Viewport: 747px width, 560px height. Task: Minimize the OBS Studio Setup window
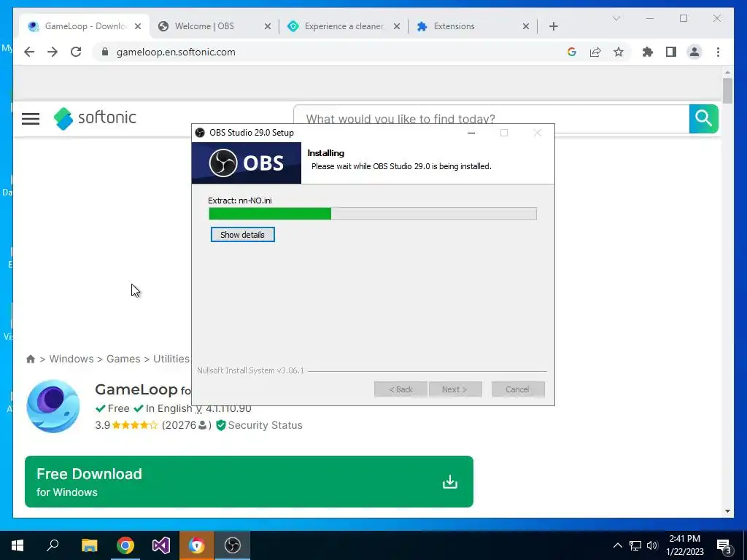tap(471, 133)
